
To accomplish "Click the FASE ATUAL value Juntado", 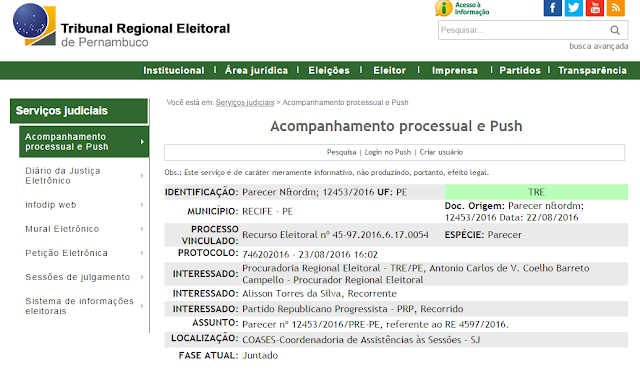I will [x=260, y=355].
